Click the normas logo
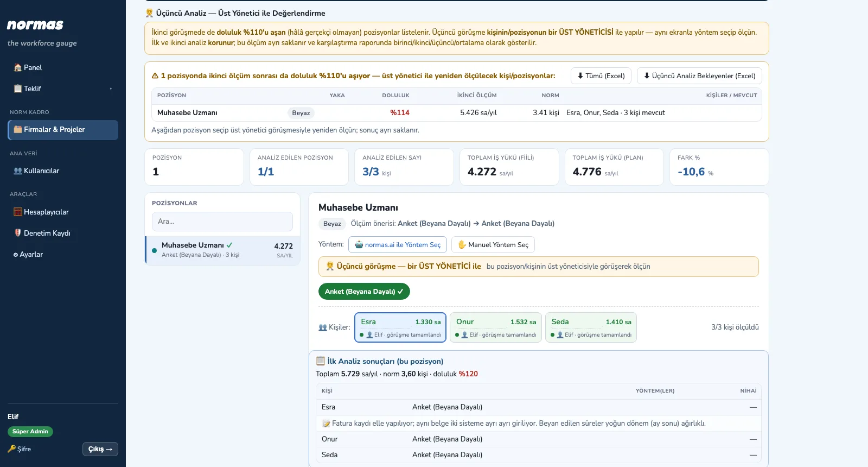This screenshot has width=868, height=467. pos(35,25)
